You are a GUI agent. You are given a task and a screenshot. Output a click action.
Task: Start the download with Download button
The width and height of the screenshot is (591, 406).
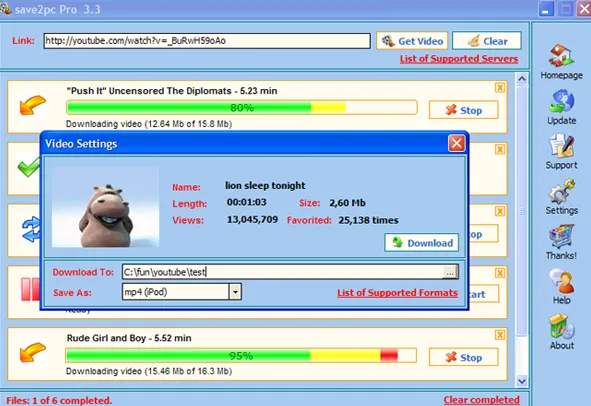coord(421,243)
